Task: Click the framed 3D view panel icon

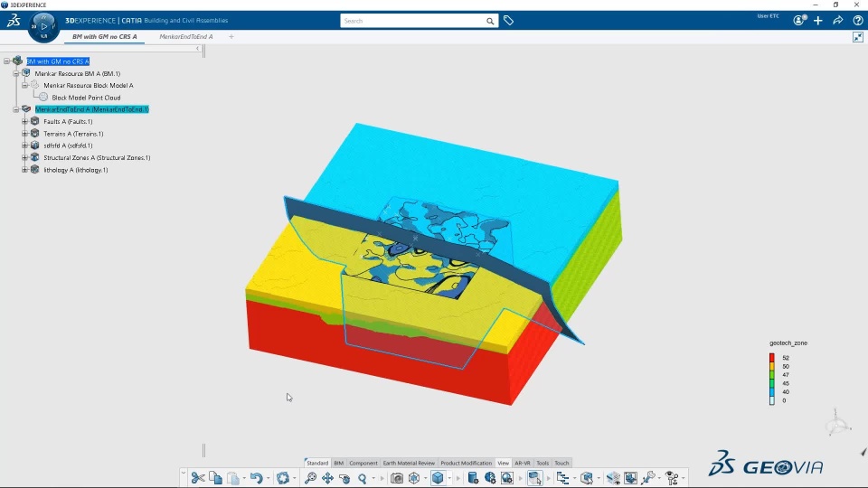Action: click(x=630, y=477)
